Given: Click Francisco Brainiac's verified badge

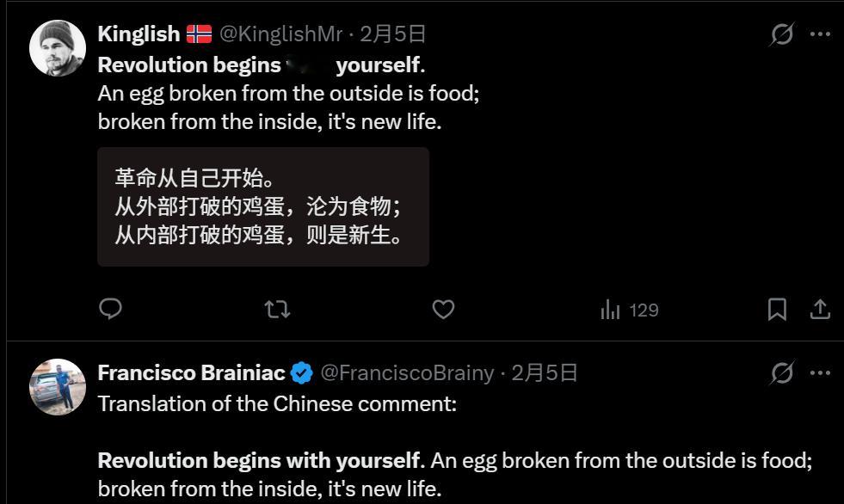Looking at the screenshot, I should [x=301, y=372].
